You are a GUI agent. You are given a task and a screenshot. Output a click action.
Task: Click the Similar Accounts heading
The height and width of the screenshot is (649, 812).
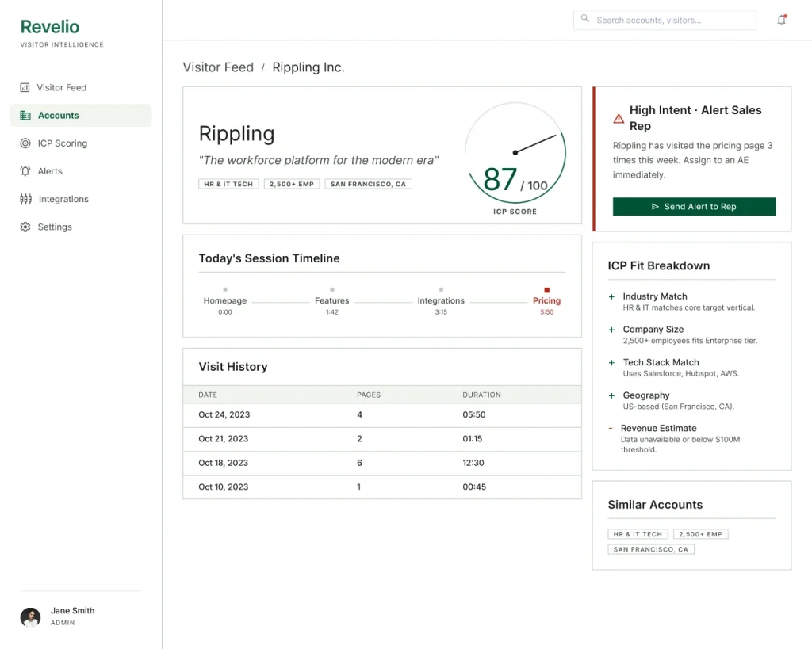pos(655,505)
